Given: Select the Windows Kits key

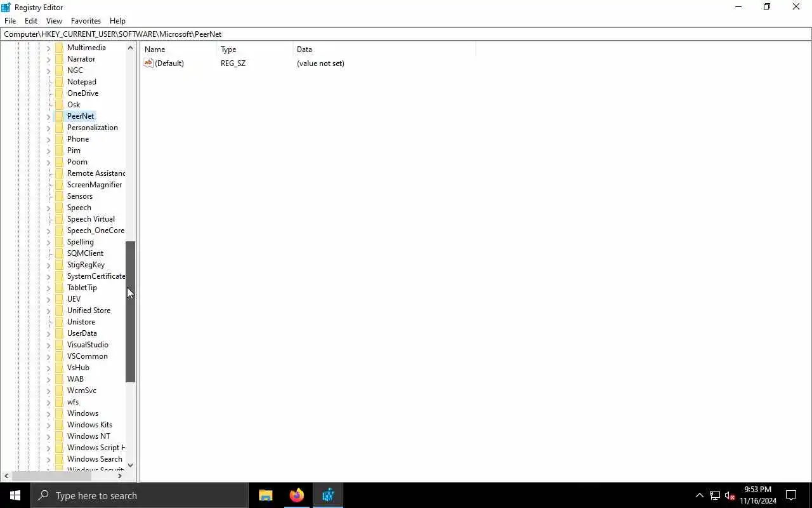Looking at the screenshot, I should coord(89,425).
